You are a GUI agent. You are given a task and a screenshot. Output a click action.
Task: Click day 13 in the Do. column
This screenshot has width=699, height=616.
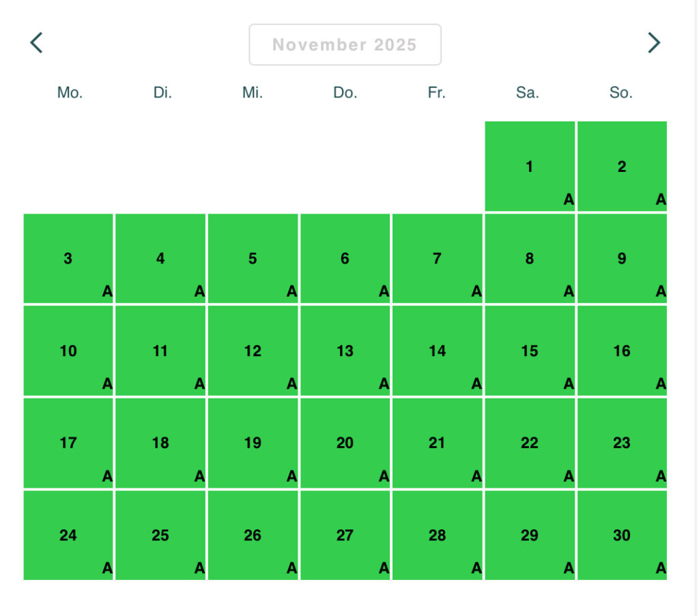point(345,351)
